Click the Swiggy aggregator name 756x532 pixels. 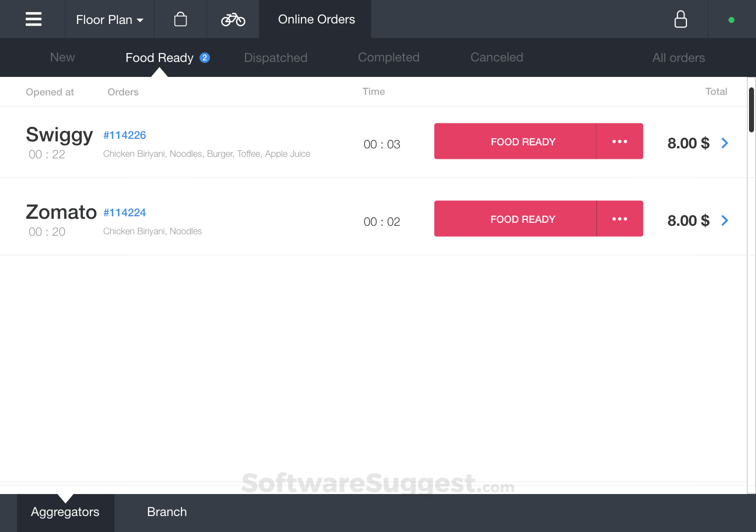(x=59, y=135)
